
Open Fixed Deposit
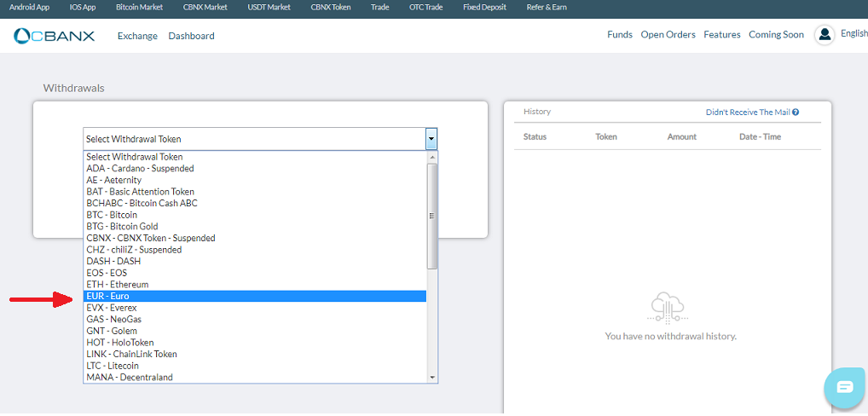tap(484, 8)
